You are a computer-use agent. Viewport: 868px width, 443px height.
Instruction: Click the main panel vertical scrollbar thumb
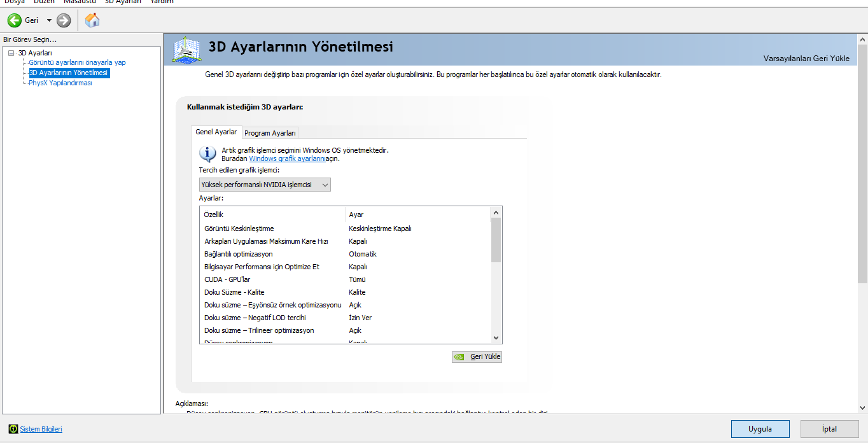tap(863, 164)
